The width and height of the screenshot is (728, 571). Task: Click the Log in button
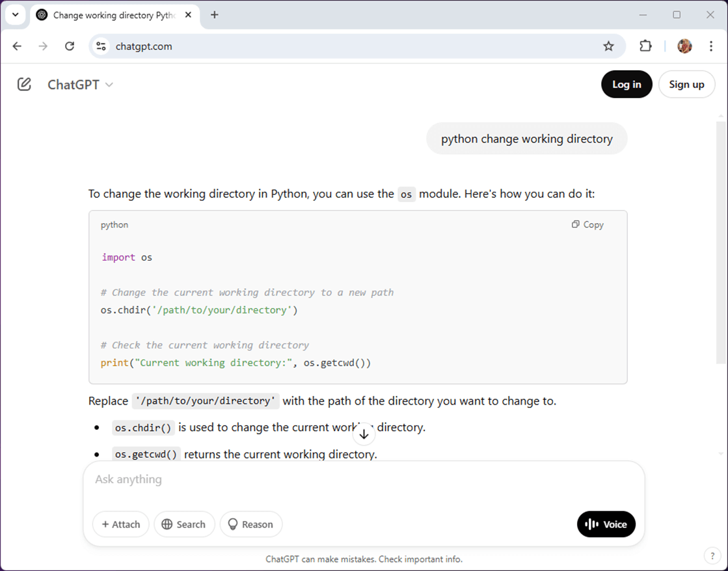pyautogui.click(x=626, y=85)
